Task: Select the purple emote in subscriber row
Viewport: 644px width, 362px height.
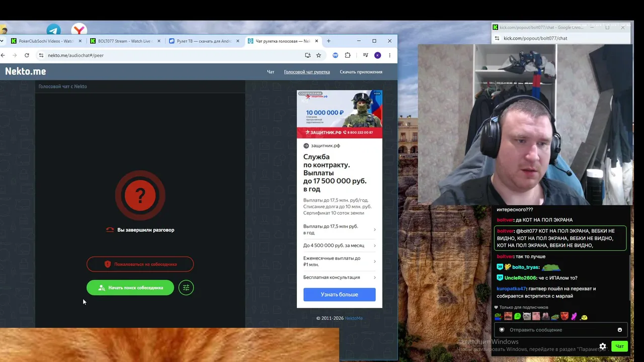Action: pyautogui.click(x=574, y=316)
